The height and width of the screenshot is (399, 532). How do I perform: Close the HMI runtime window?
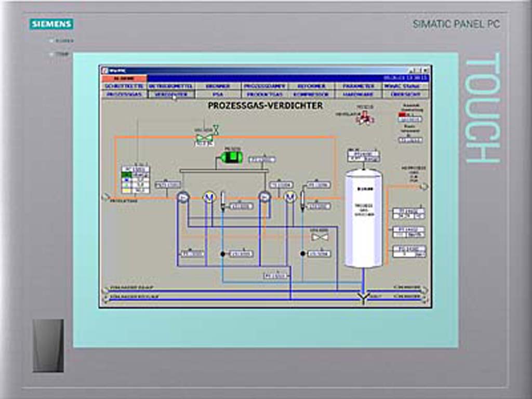pyautogui.click(x=426, y=71)
